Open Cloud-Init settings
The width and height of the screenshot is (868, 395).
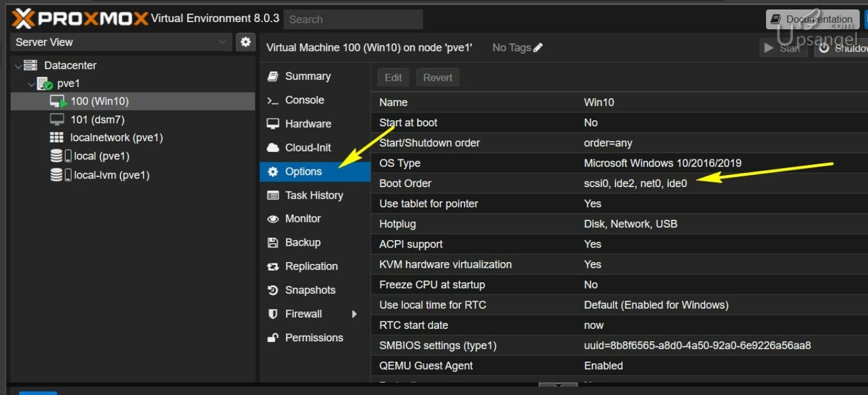click(x=308, y=147)
